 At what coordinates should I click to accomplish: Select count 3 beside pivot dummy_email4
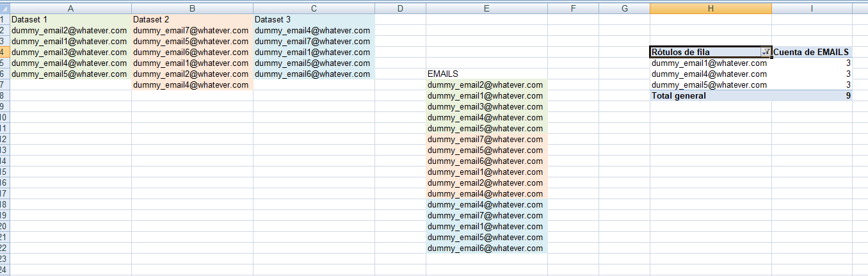(x=812, y=74)
